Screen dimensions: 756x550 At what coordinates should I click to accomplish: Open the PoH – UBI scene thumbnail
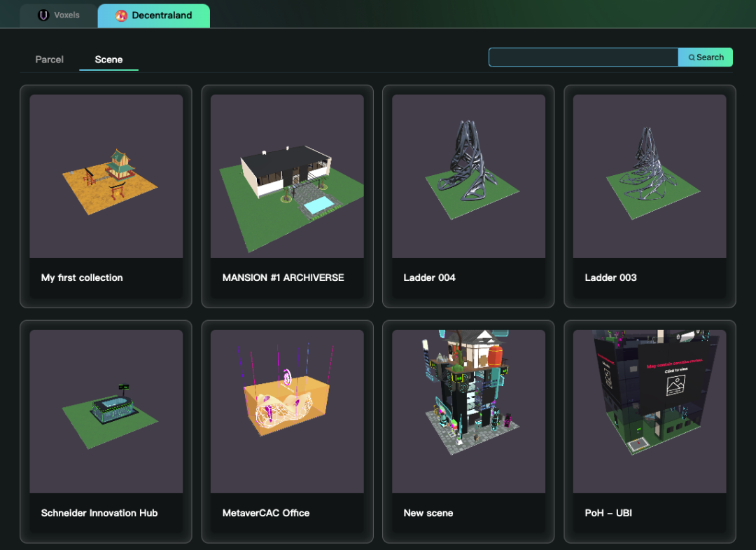coord(650,411)
